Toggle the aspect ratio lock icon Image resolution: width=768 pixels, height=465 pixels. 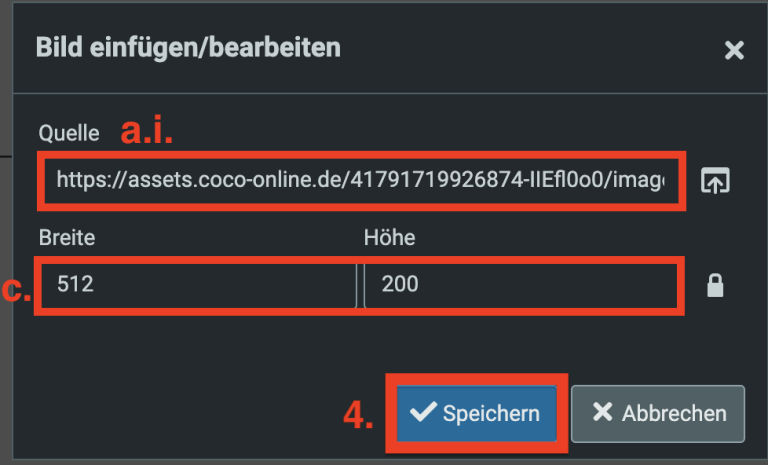coord(715,286)
